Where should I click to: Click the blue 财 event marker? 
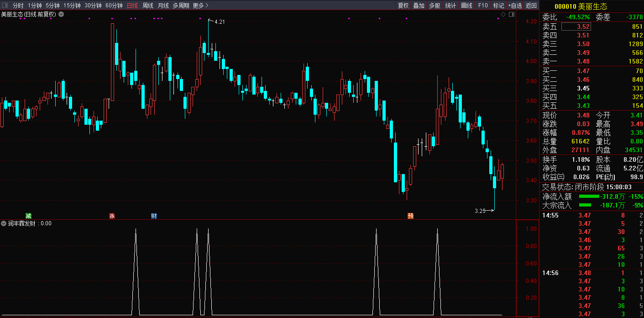coord(154,216)
